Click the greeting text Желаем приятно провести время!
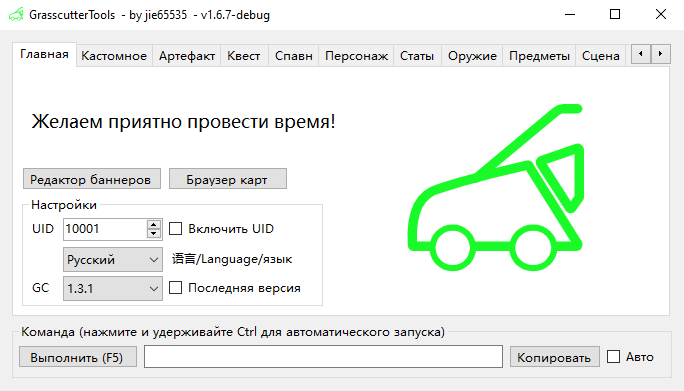Image resolution: width=684 pixels, height=391 pixels. click(x=184, y=121)
